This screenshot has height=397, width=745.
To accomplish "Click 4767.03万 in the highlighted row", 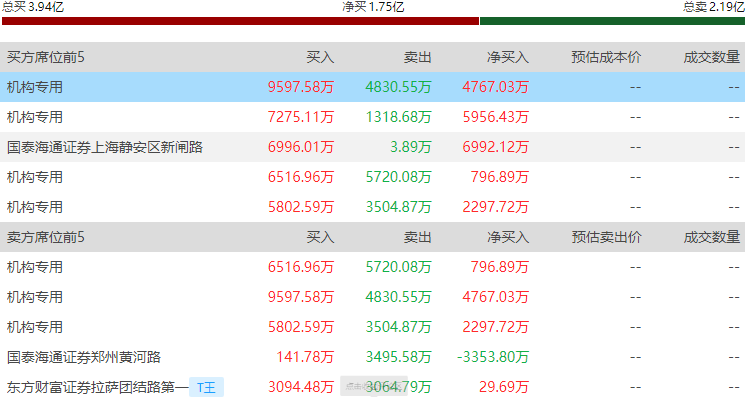I will click(x=496, y=87).
